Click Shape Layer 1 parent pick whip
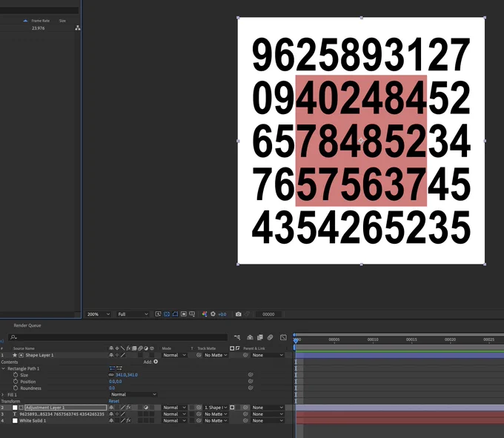This screenshot has width=504, height=438. coord(245,355)
